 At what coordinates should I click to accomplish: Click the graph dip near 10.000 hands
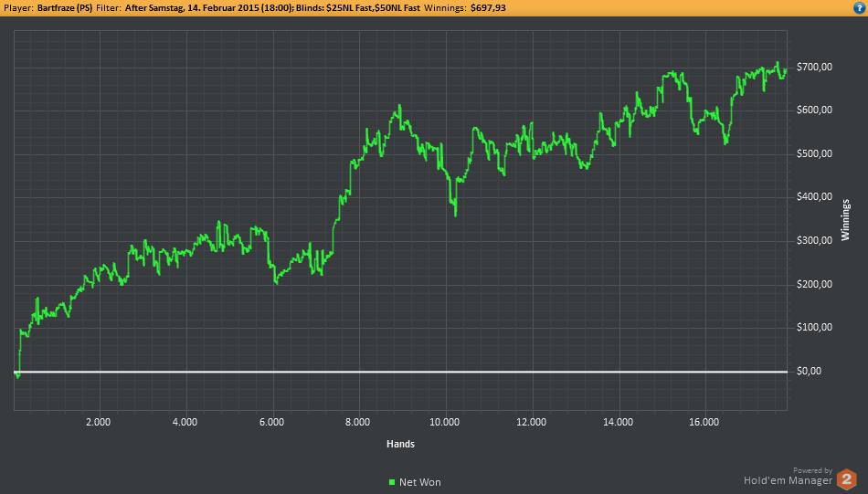tap(456, 215)
